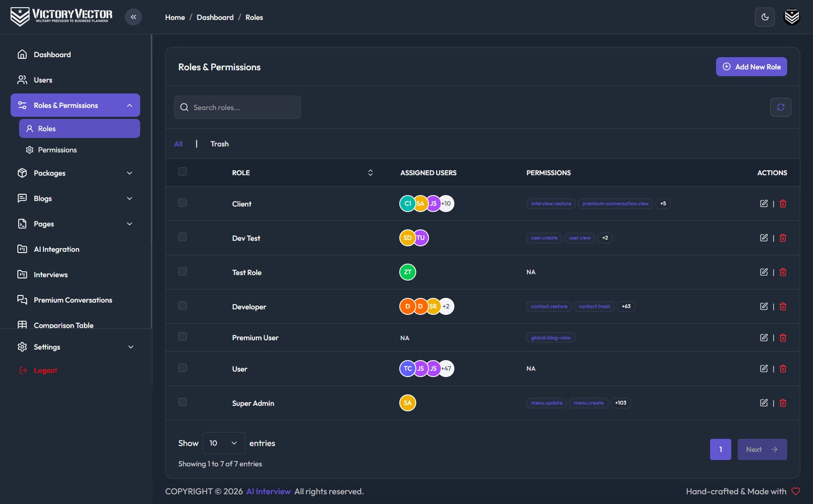Click the +63 permissions badge for Developer
This screenshot has width=813, height=504.
click(x=626, y=306)
